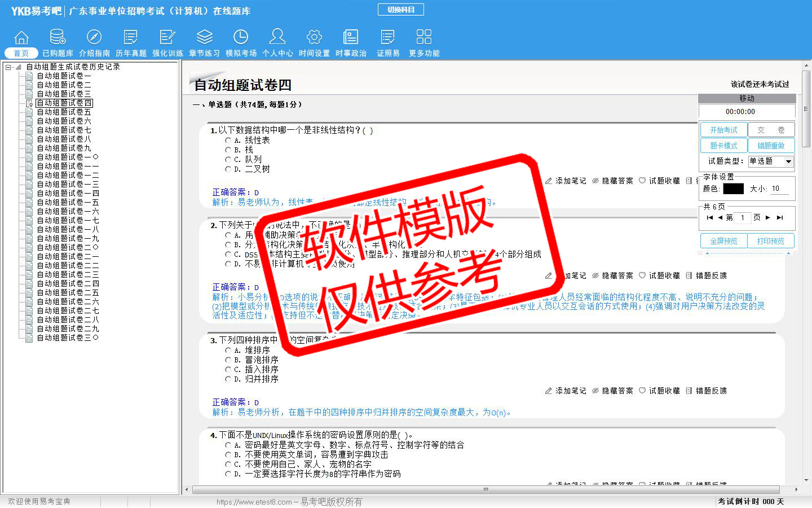Collapse the 自动组题生成试卷历史记录 tree root
The width and height of the screenshot is (812, 508).
click(x=8, y=67)
